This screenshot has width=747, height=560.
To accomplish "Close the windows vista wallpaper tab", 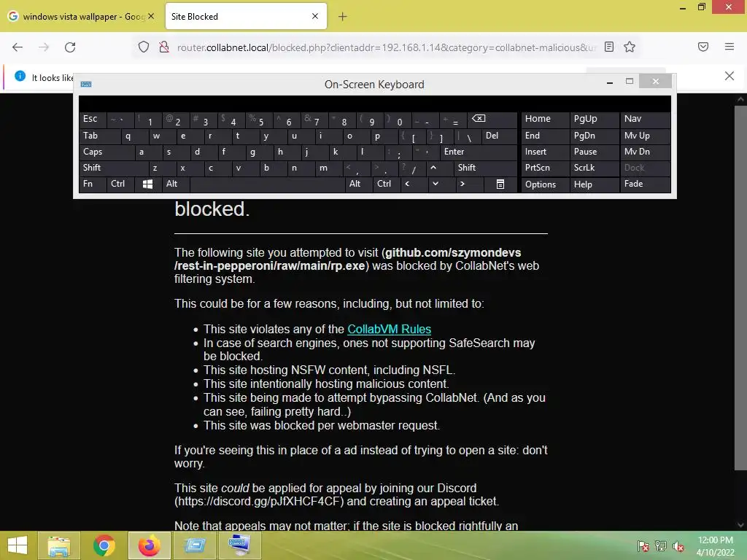I will pos(151,16).
